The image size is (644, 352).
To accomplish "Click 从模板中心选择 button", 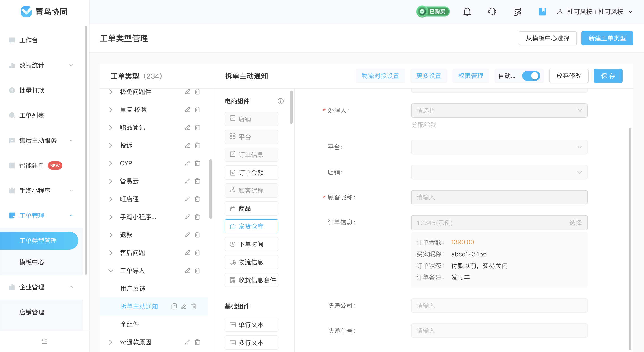I will (548, 38).
